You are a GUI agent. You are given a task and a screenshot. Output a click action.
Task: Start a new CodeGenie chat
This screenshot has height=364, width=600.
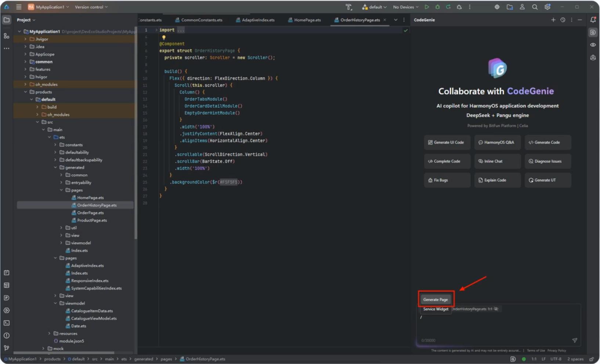[x=553, y=20]
